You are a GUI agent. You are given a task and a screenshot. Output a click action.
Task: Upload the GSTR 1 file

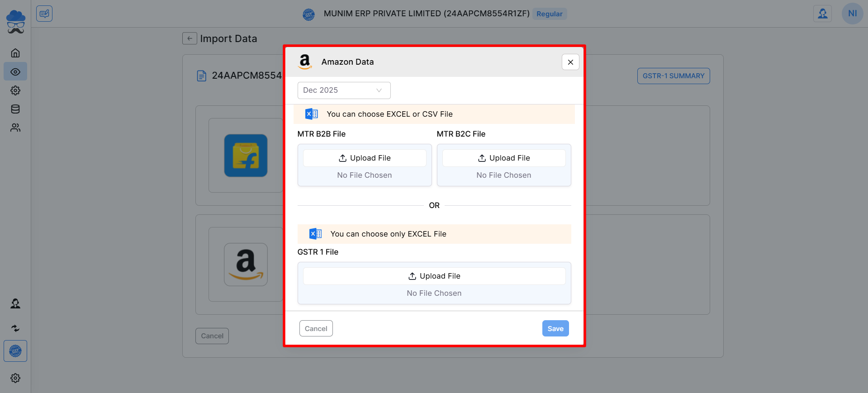click(434, 276)
